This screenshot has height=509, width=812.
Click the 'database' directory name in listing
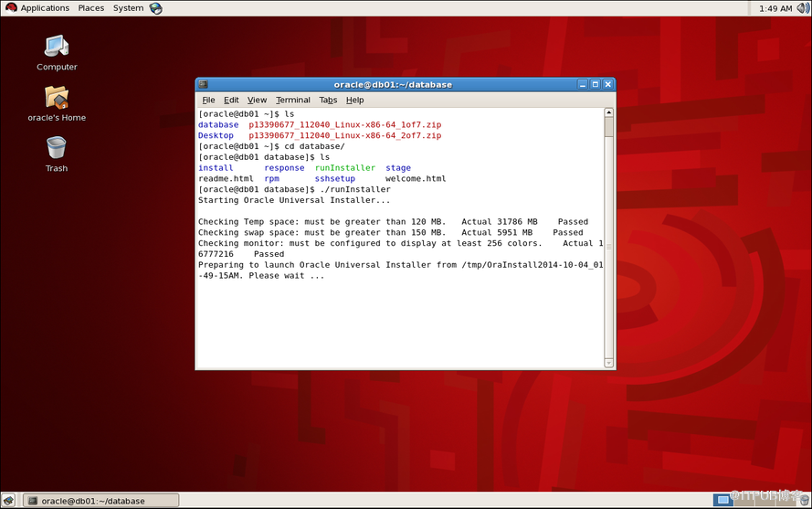[x=218, y=125]
